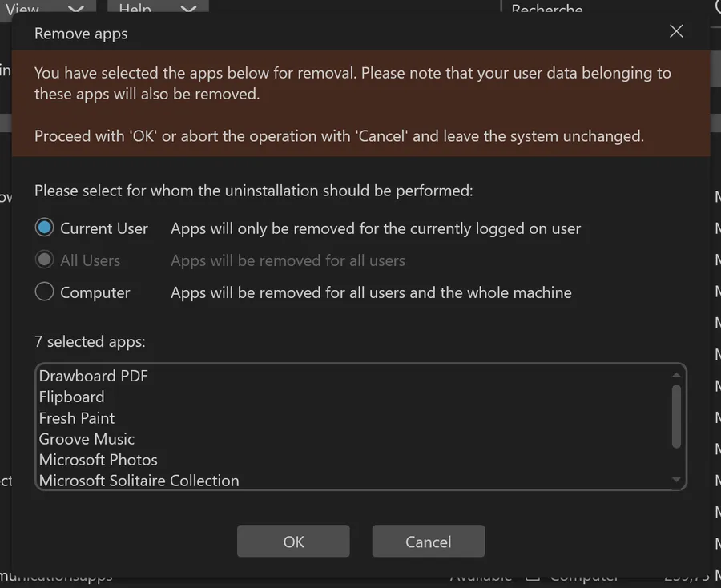The height and width of the screenshot is (588, 721).
Task: Abort the operation with Cancel
Action: click(x=428, y=542)
